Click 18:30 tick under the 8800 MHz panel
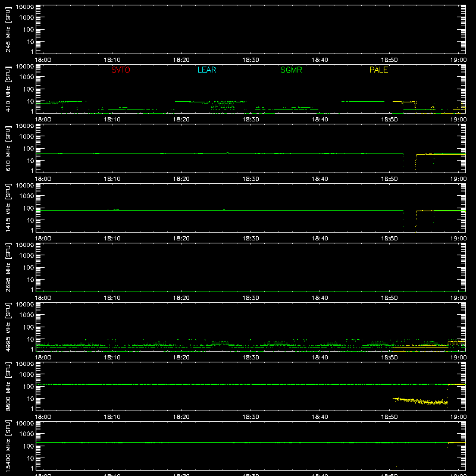 (250, 417)
